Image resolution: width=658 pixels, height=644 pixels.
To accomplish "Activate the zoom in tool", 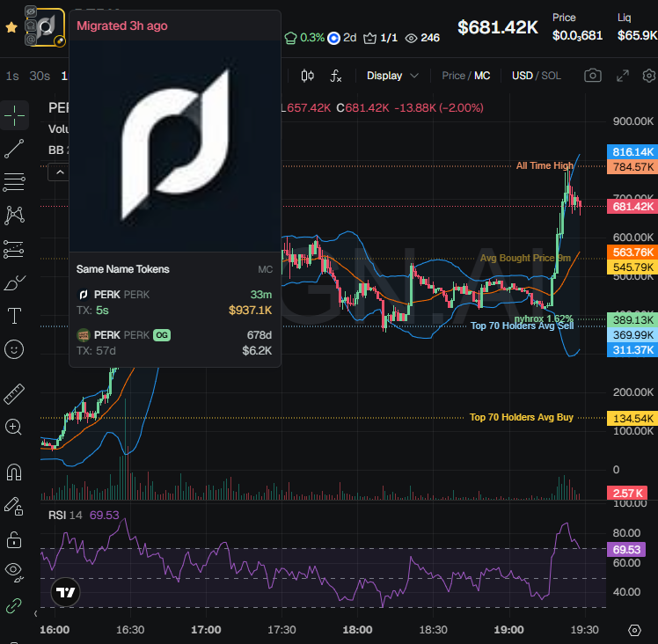I will (x=13, y=428).
